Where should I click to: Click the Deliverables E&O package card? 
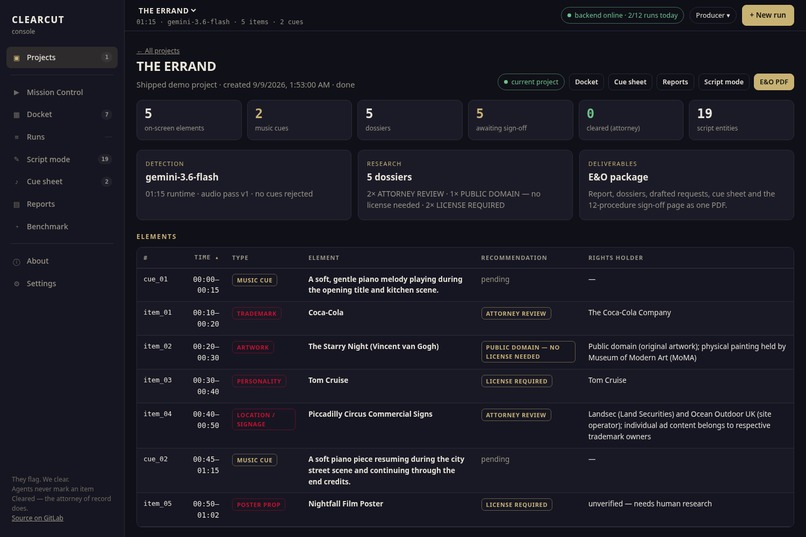[x=686, y=185]
